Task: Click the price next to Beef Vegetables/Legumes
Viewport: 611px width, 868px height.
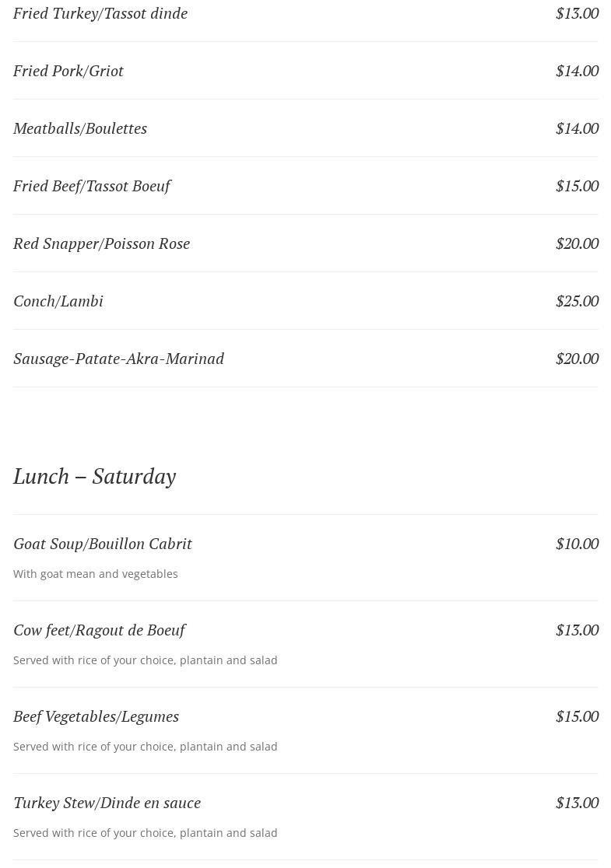Action: (x=577, y=716)
